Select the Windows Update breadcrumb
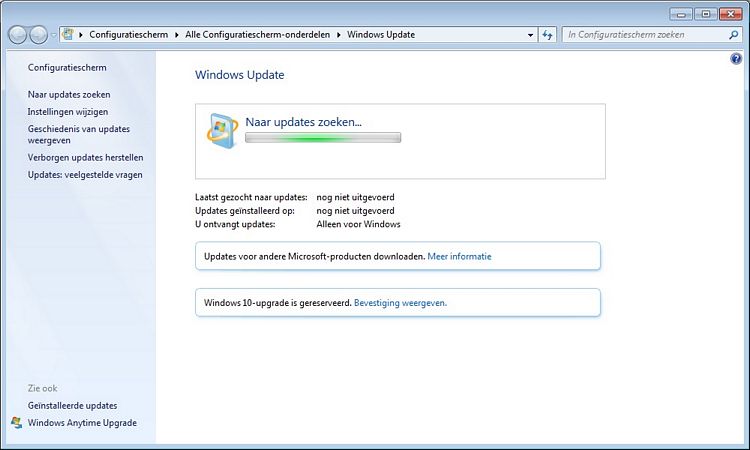This screenshot has height=450, width=750. point(381,34)
